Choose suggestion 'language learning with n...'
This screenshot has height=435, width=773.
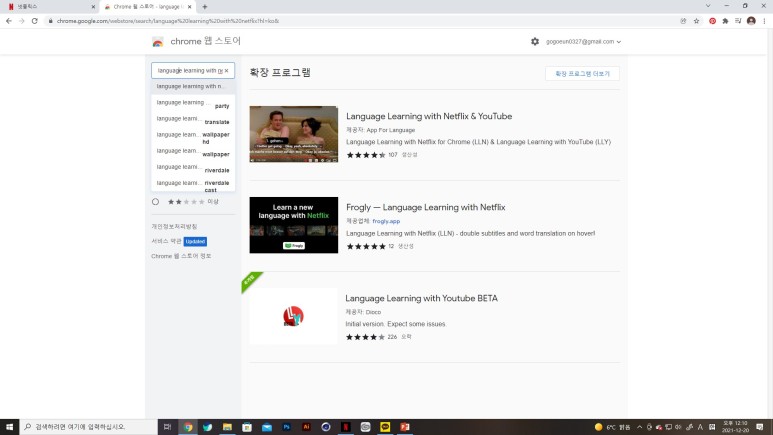point(193,86)
